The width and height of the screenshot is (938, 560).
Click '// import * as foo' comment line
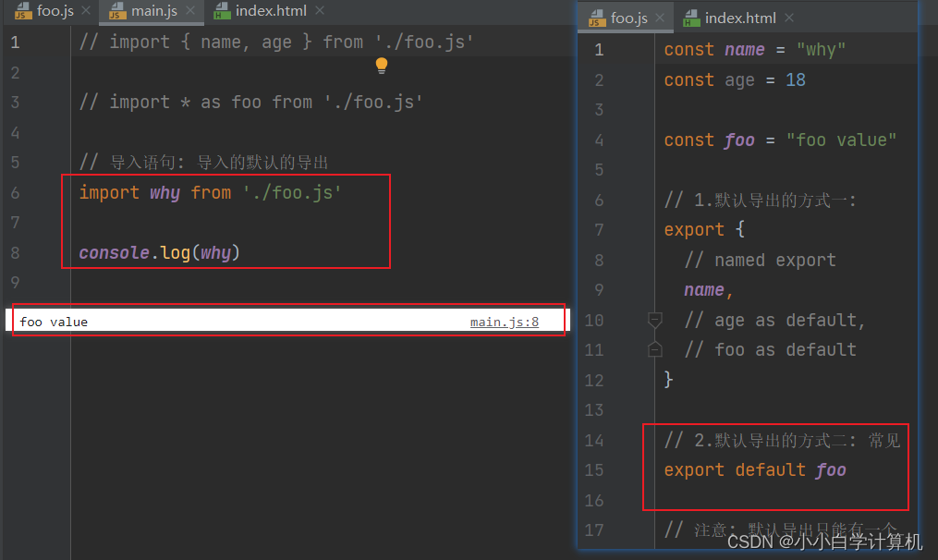251,103
